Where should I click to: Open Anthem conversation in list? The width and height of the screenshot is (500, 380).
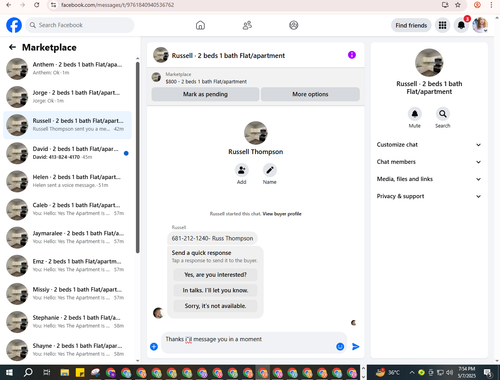pos(68,69)
